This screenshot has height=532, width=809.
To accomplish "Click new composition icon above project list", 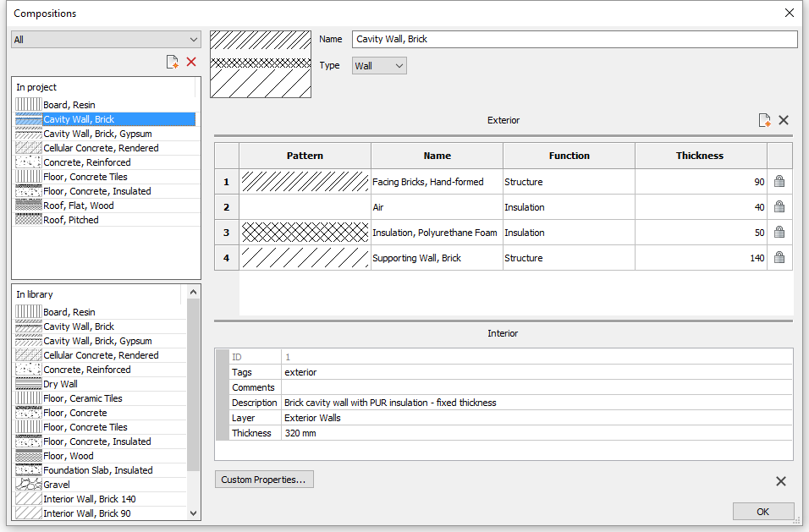I will coord(173,62).
